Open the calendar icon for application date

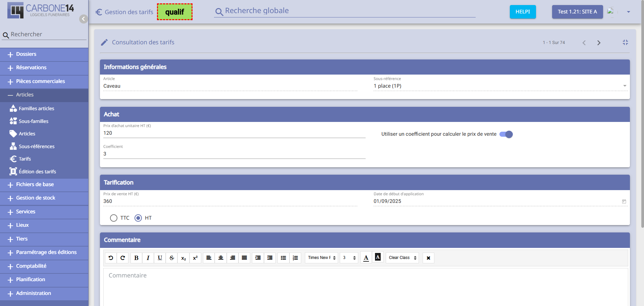[x=624, y=202]
